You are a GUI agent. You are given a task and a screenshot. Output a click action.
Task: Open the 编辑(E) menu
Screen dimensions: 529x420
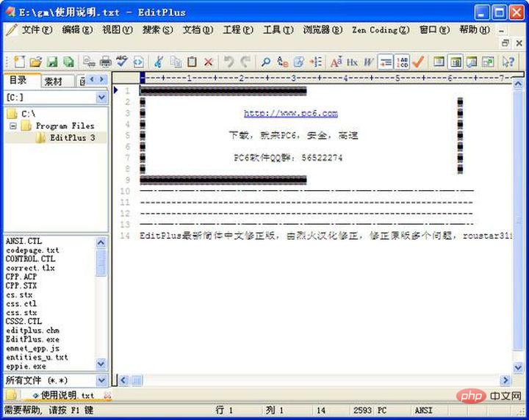(x=77, y=30)
